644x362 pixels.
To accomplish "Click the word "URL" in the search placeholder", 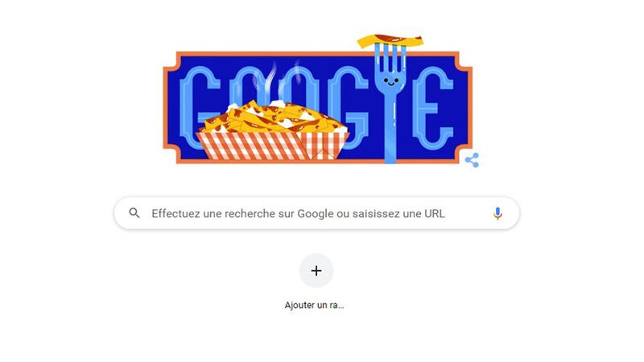I will 435,213.
